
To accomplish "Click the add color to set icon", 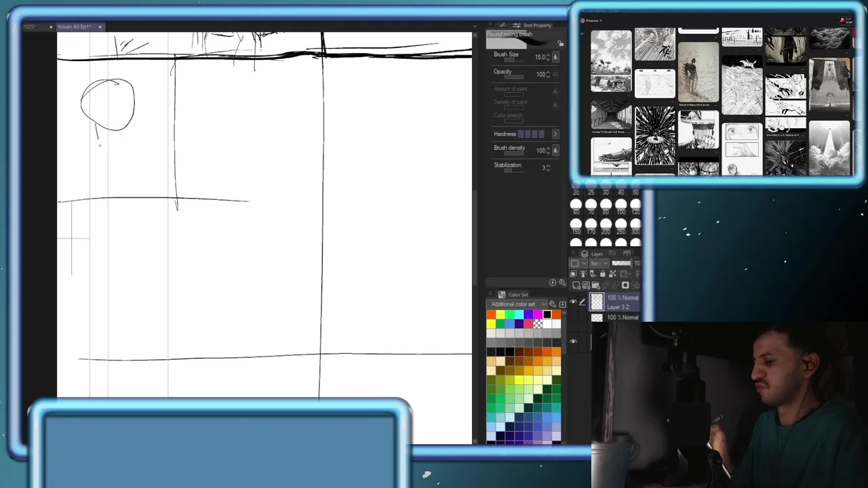I will (563, 304).
